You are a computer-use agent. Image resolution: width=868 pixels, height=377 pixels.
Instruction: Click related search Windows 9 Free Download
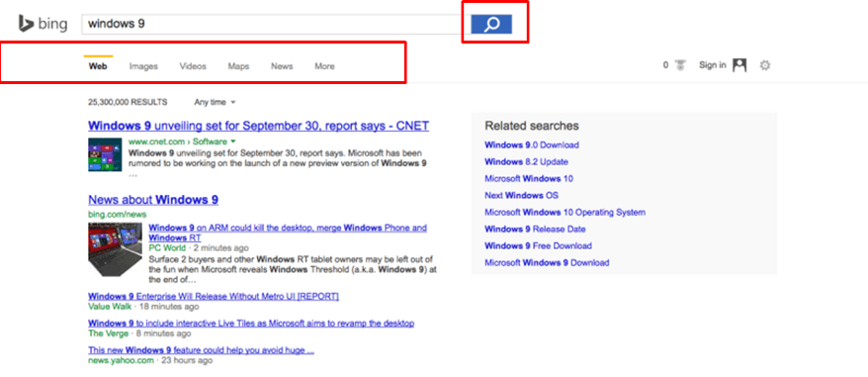pos(538,245)
